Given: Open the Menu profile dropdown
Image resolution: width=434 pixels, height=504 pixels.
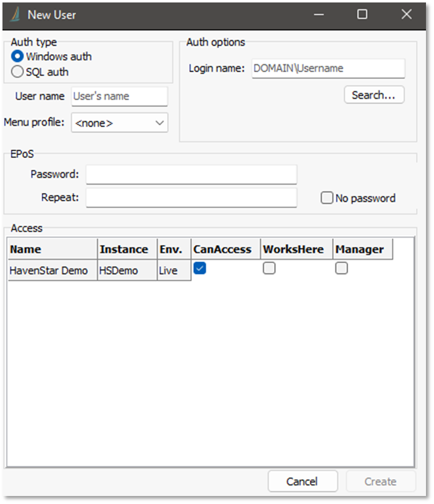Looking at the screenshot, I should coord(119,123).
